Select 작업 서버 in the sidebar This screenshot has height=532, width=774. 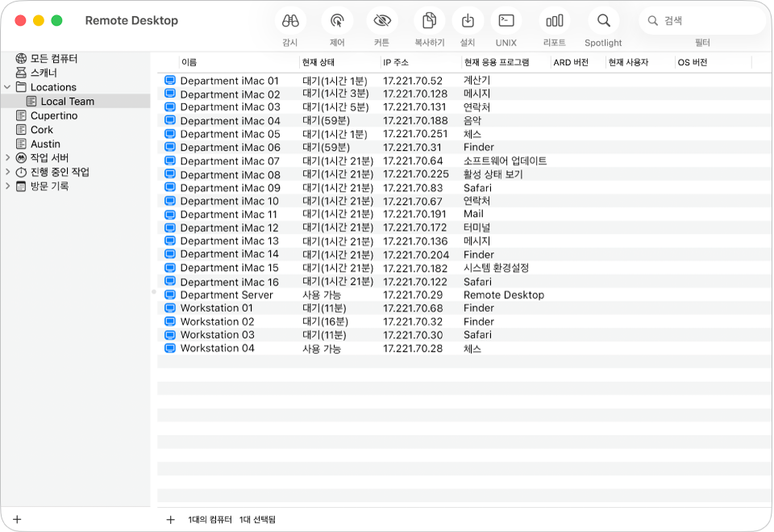[x=49, y=158]
